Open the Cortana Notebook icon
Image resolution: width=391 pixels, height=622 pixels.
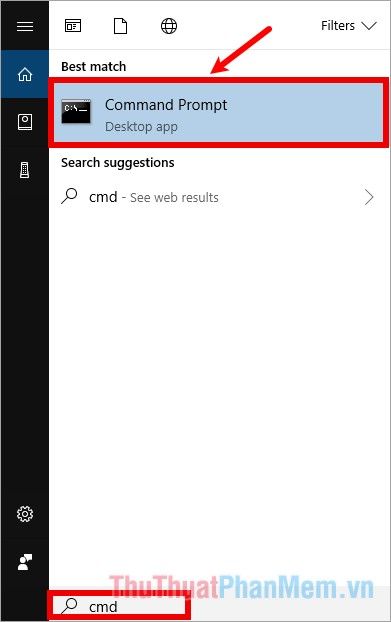pos(25,122)
